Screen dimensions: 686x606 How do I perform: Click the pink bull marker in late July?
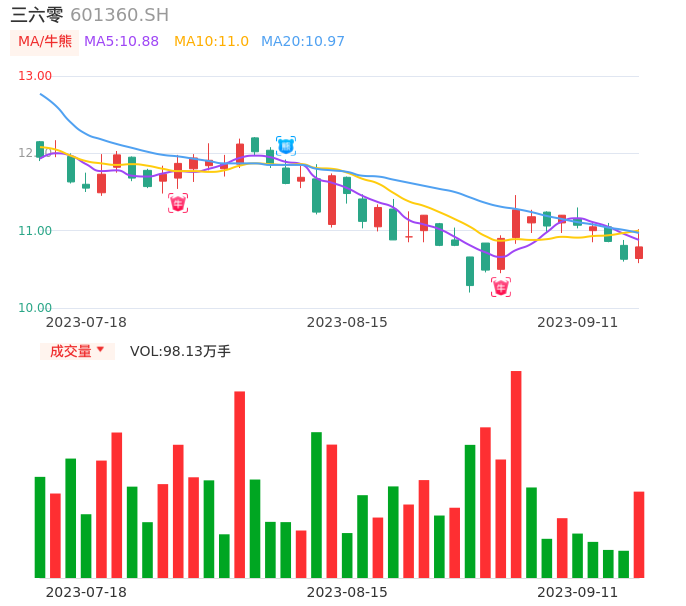[x=178, y=204]
